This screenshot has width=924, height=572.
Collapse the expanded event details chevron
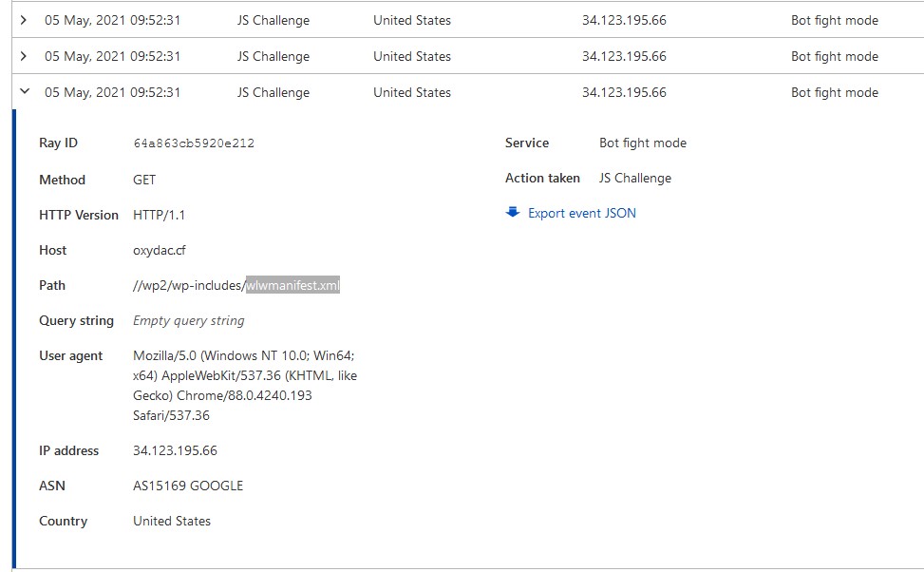24,92
